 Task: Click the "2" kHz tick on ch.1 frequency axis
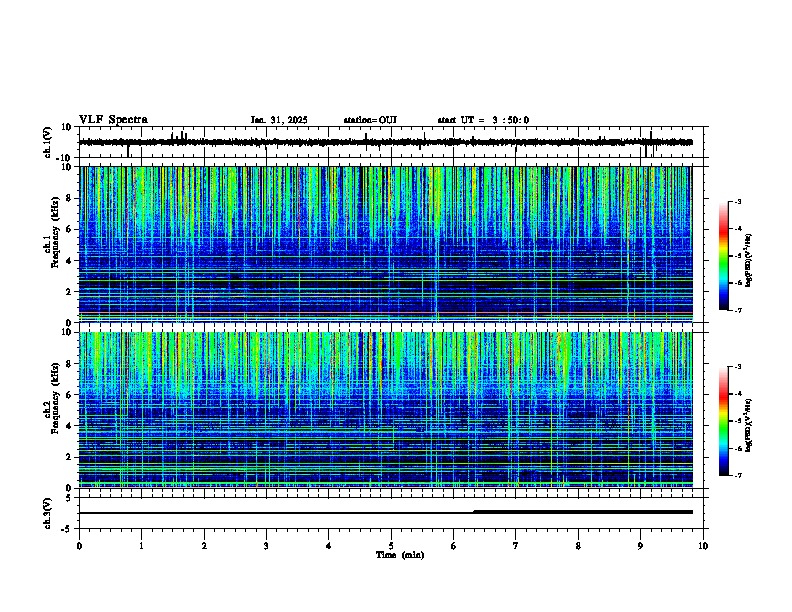69,292
